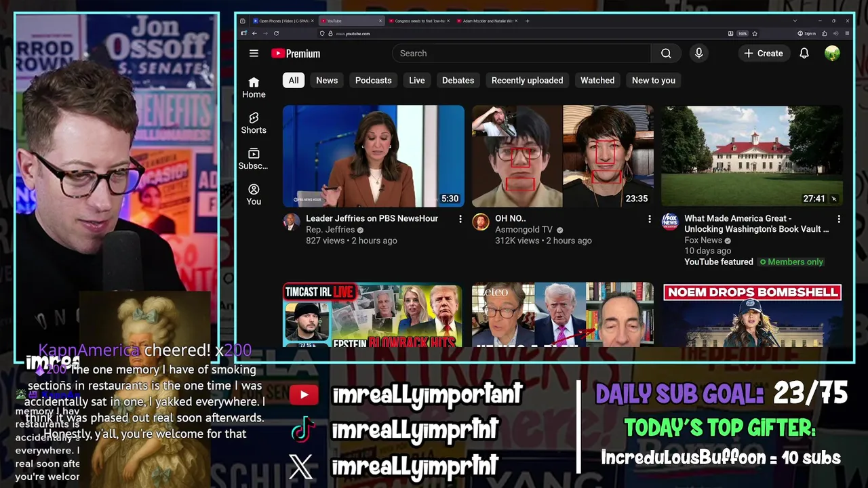Viewport: 868px width, 488px height.
Task: Select the All filter chip
Action: point(294,80)
